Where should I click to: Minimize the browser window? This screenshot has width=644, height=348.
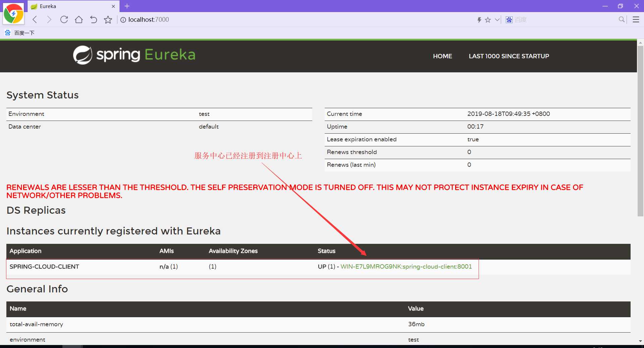[x=605, y=6]
